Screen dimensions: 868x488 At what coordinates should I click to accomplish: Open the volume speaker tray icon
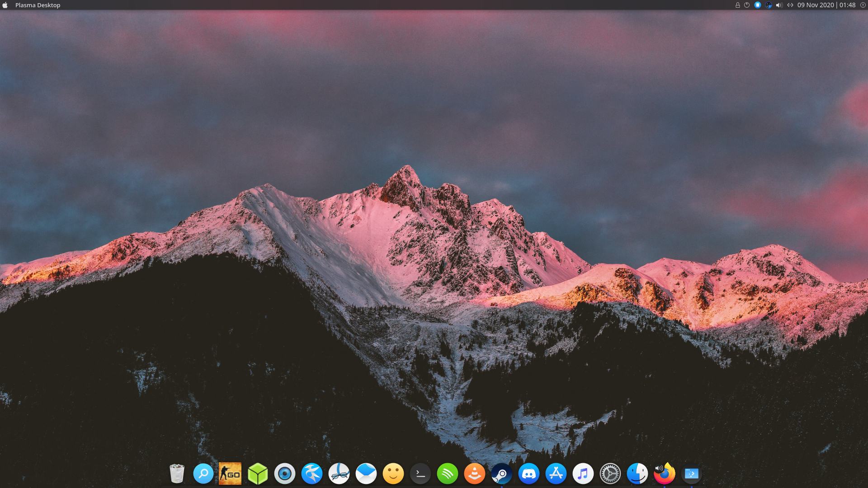(x=779, y=5)
